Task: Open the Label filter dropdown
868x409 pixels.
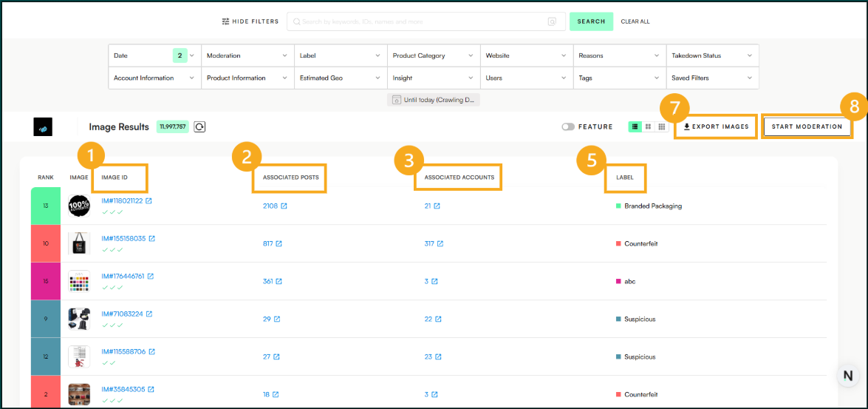Action: click(x=341, y=55)
